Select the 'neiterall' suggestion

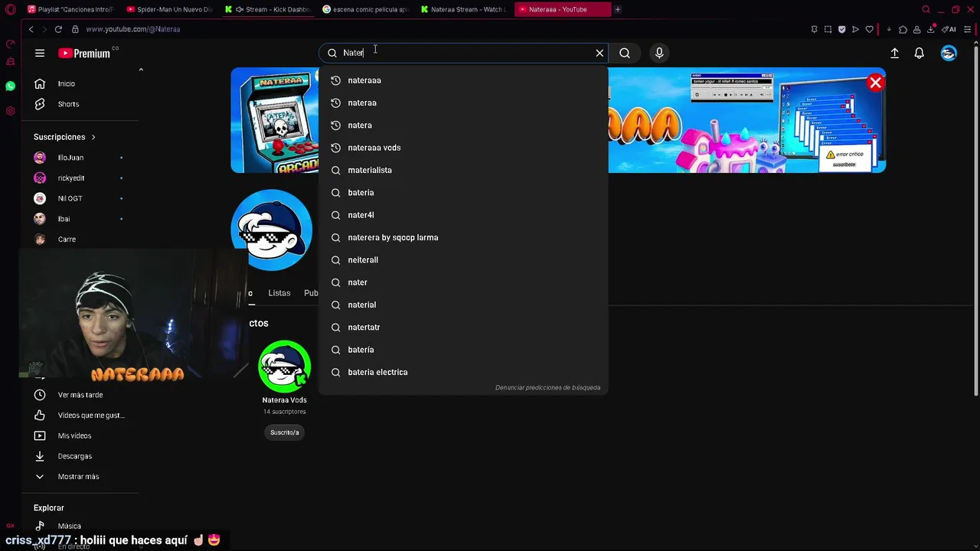[463, 260]
